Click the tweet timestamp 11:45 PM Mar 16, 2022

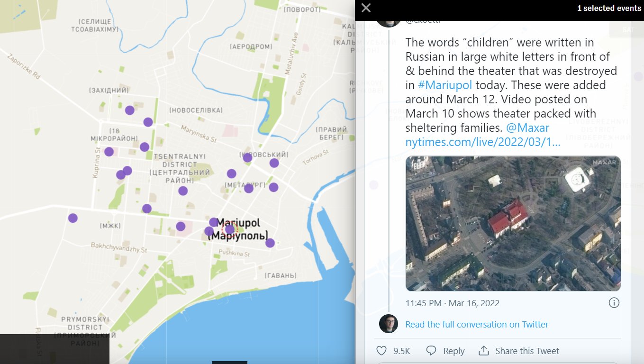[453, 303]
